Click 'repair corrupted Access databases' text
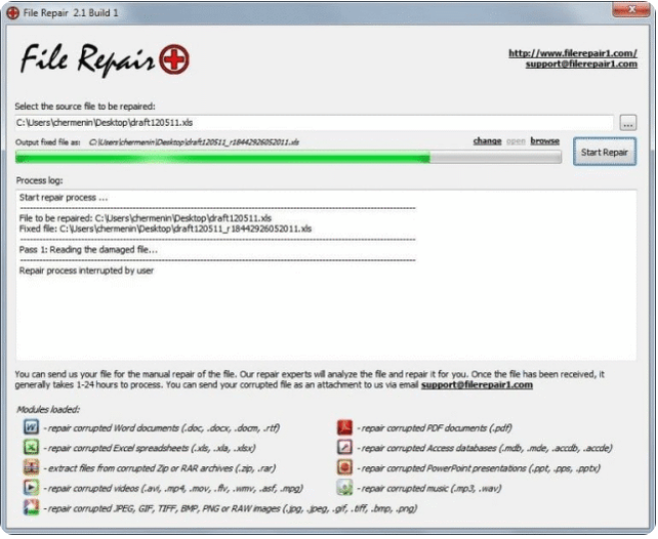Viewport: 658px width, 539px height. pyautogui.click(x=487, y=448)
